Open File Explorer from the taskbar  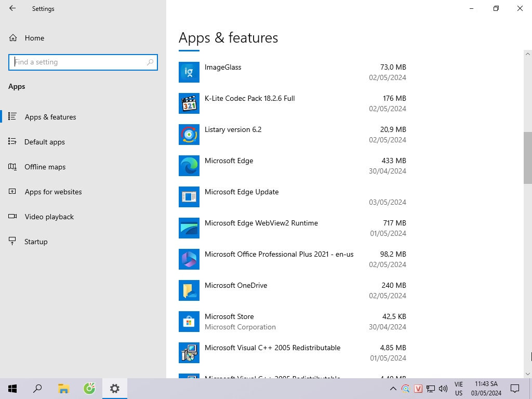(63, 389)
